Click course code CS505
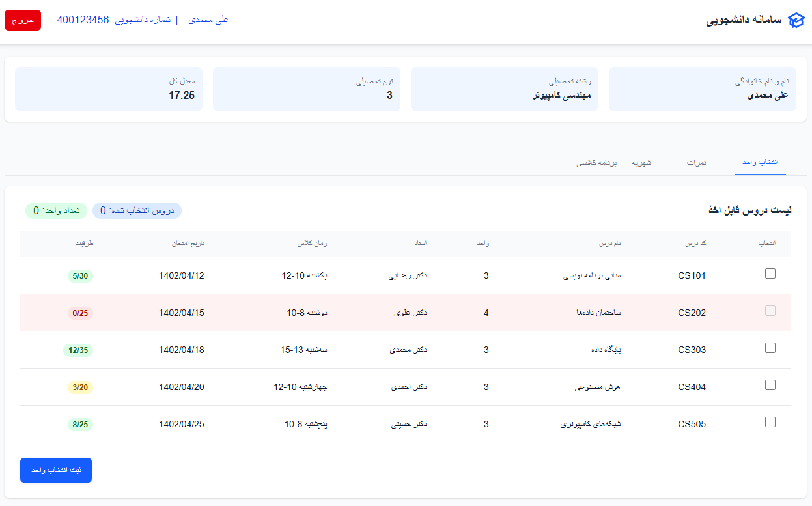812x506 pixels. (692, 424)
